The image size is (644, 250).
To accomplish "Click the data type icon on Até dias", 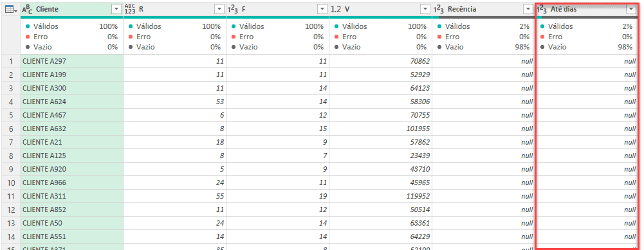I will coord(542,9).
